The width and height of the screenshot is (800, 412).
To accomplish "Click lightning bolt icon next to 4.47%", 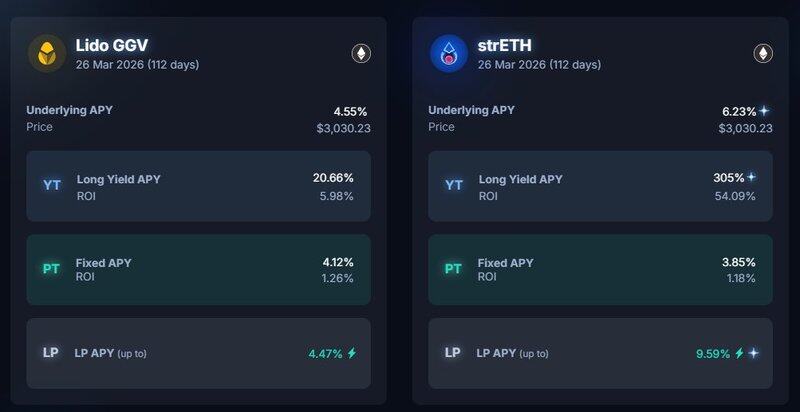I will click(352, 353).
